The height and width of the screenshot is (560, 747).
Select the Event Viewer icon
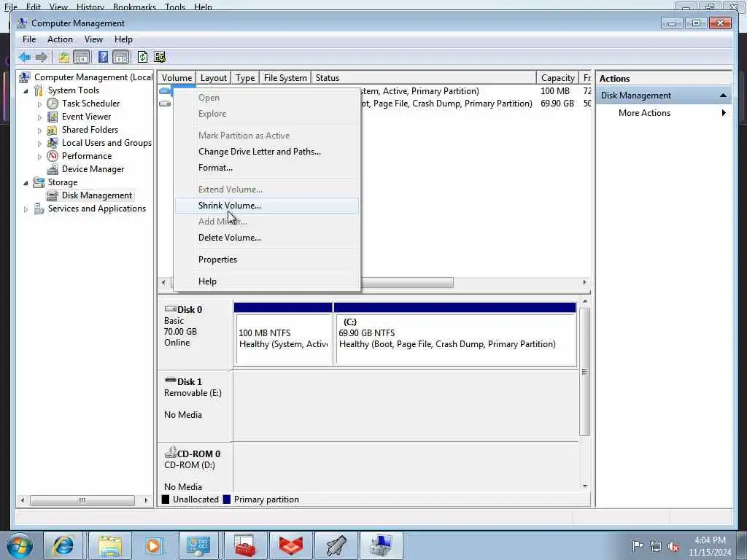(x=53, y=117)
